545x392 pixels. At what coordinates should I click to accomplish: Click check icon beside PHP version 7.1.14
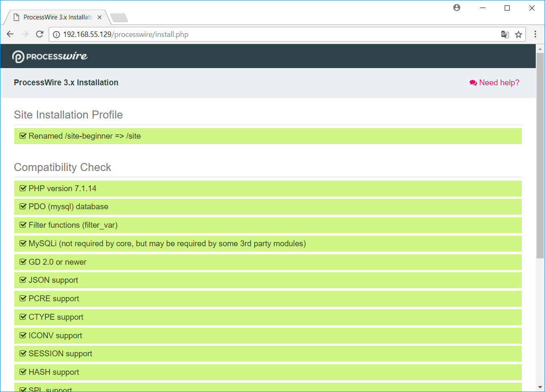(23, 188)
